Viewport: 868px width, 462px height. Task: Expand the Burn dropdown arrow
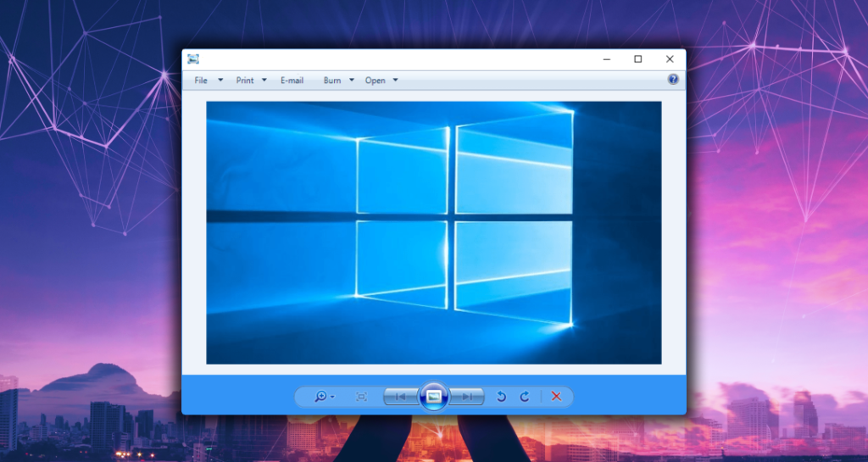(352, 81)
